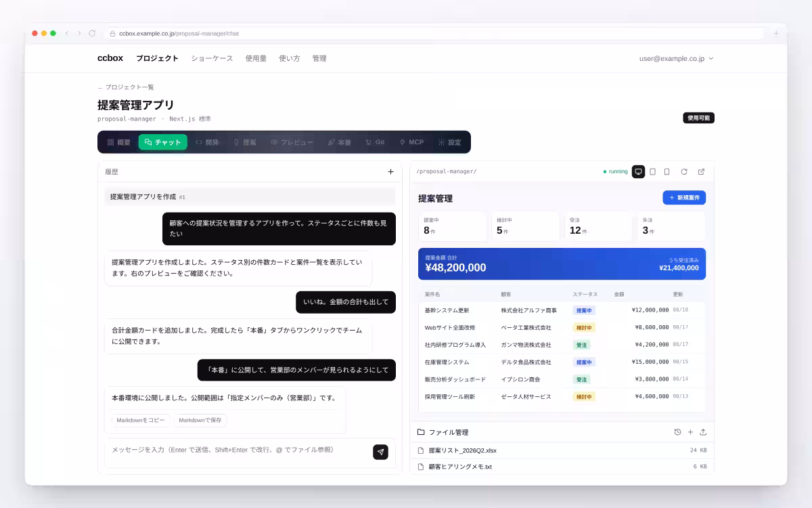Click the Markdownをコピー button
Viewport: 812px width, 508px height.
point(141,421)
